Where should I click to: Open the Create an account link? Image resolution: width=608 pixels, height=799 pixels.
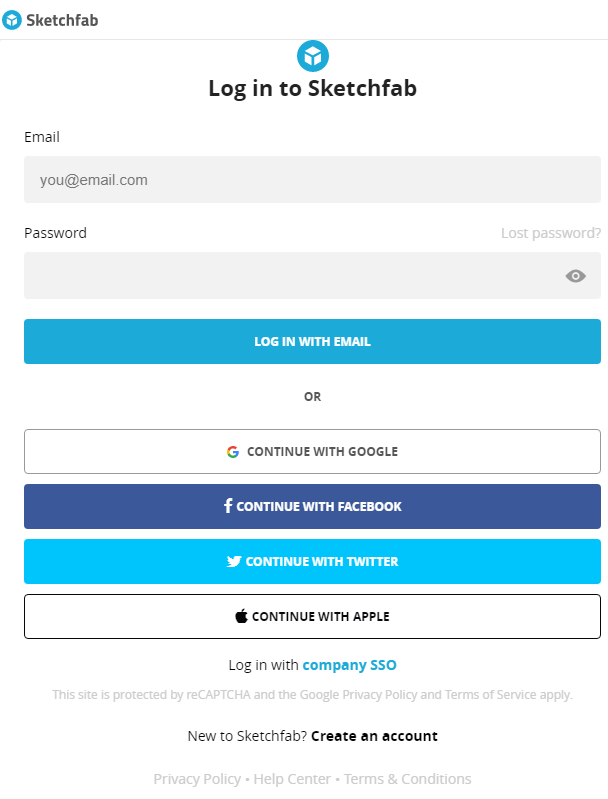pos(374,736)
